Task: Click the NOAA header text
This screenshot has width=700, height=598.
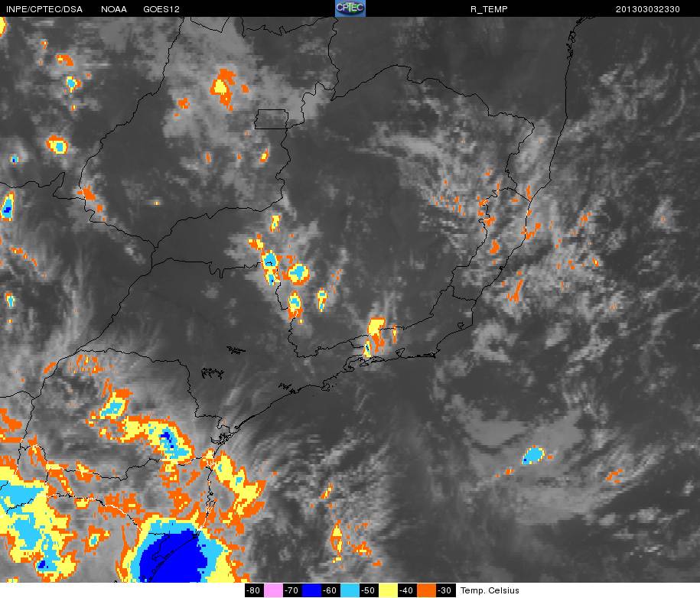Action: [114, 9]
